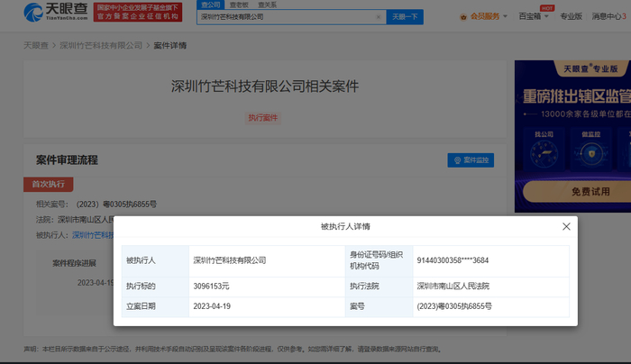Select the 执行法院 value 深圳市南山区人民法院
Screen dimensions: 631x364
click(453, 287)
